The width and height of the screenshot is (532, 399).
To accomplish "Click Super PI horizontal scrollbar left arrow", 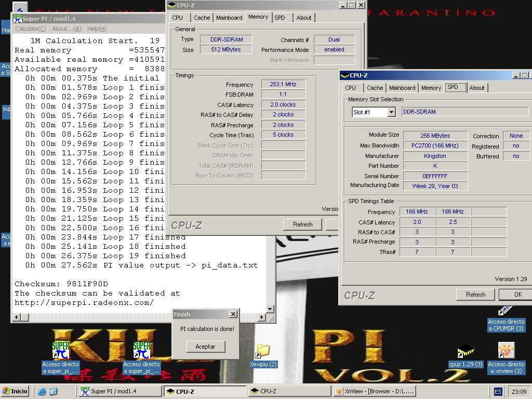I will (16, 317).
